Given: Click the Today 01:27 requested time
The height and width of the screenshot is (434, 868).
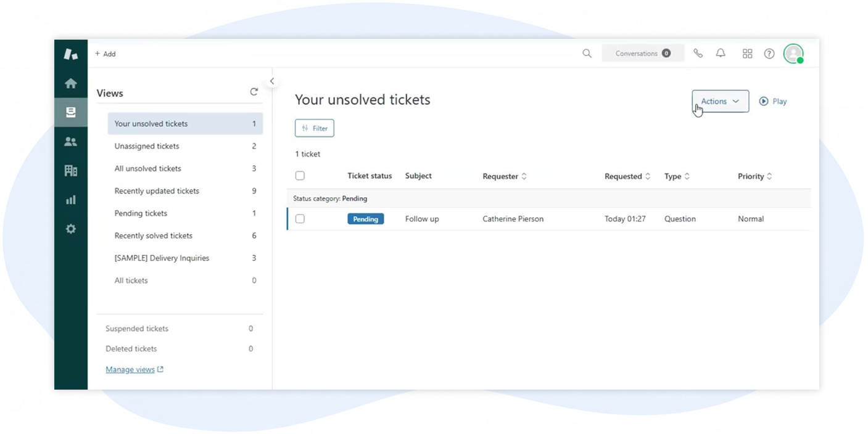Looking at the screenshot, I should (x=625, y=219).
